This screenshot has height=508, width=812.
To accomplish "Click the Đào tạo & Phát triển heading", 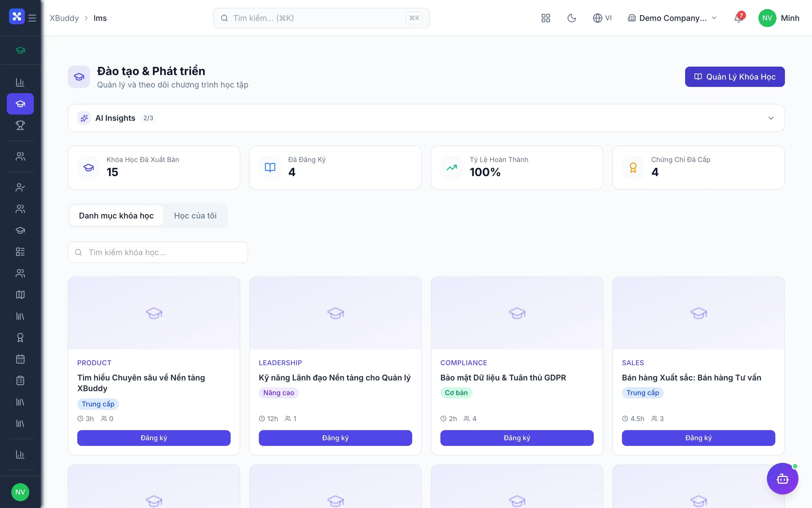I will click(151, 71).
